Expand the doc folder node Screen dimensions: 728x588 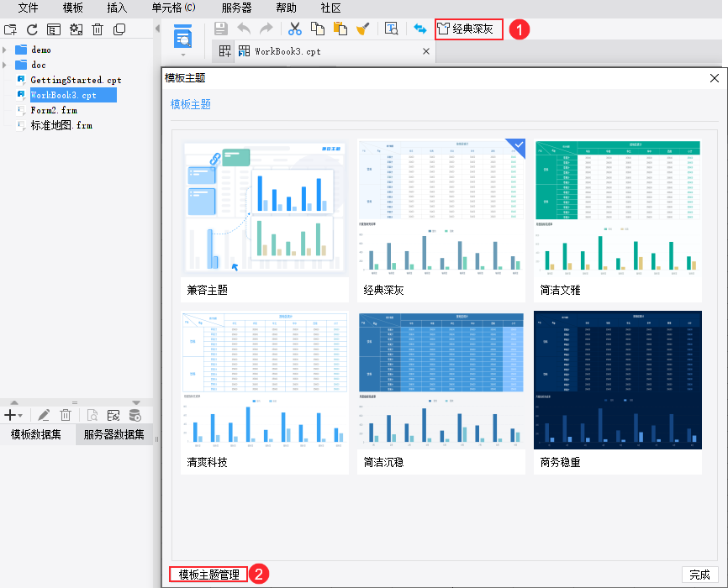[x=6, y=65]
